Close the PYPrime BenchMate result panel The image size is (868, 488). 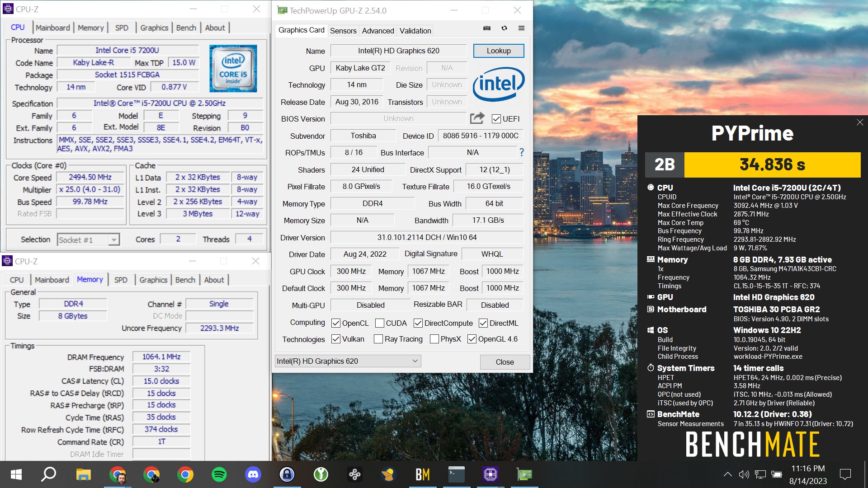coord(860,122)
